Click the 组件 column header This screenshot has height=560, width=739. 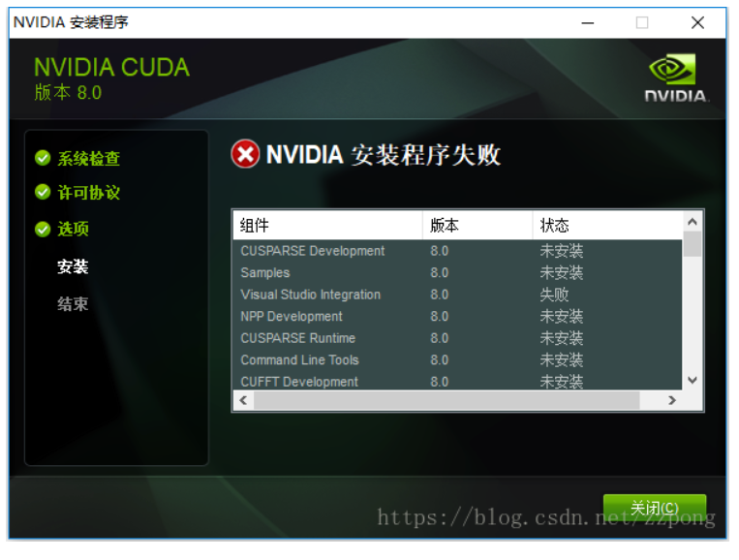click(327, 226)
